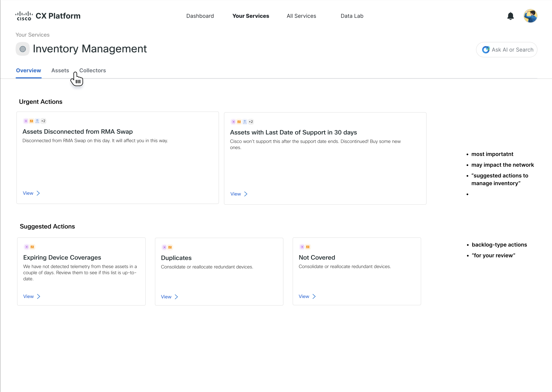Click the purple icon on Duplicates card
552x392 pixels.
164,247
